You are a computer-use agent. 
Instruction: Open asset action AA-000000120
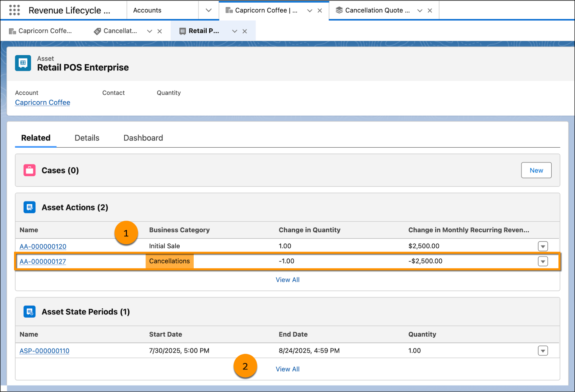tap(43, 246)
